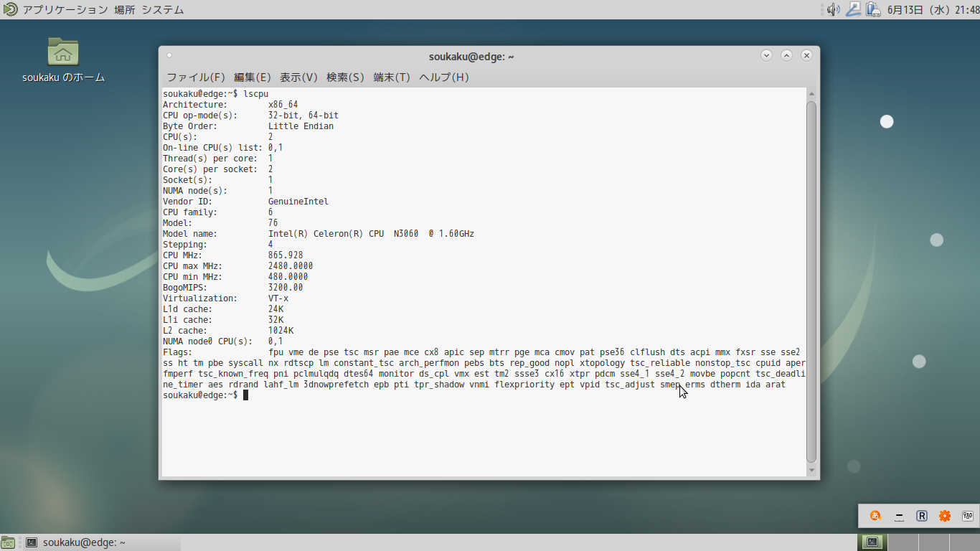
Task: Open the 表示(V) menu
Action: pos(298,77)
